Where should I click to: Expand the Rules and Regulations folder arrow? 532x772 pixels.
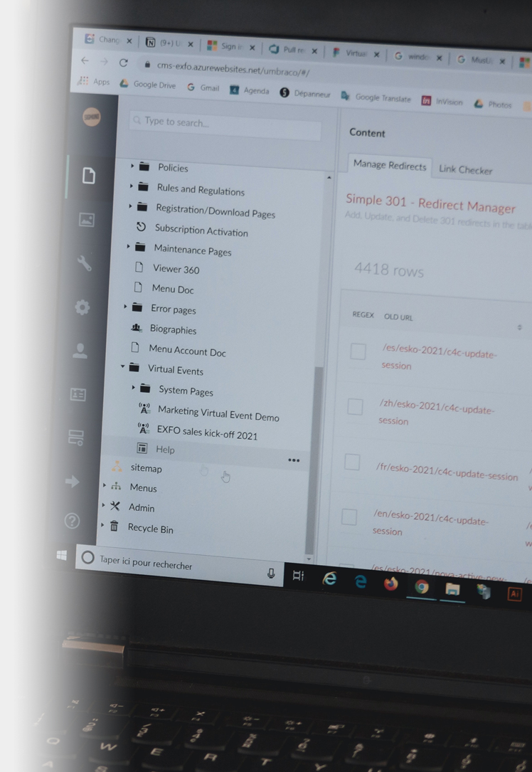click(x=131, y=186)
